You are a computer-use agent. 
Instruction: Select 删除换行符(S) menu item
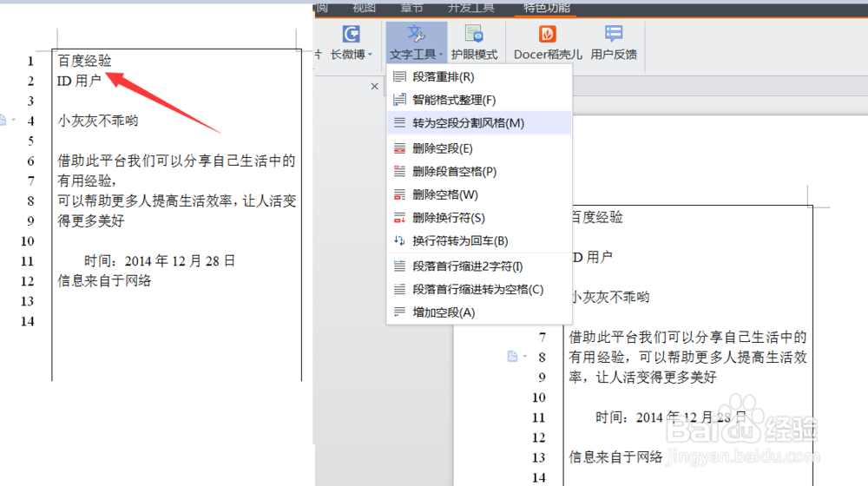479,218
